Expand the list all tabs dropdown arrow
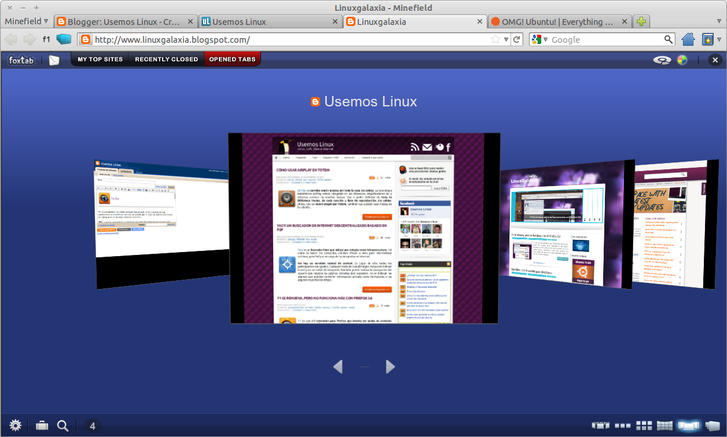Screen dimensions: 727x437 719,21
